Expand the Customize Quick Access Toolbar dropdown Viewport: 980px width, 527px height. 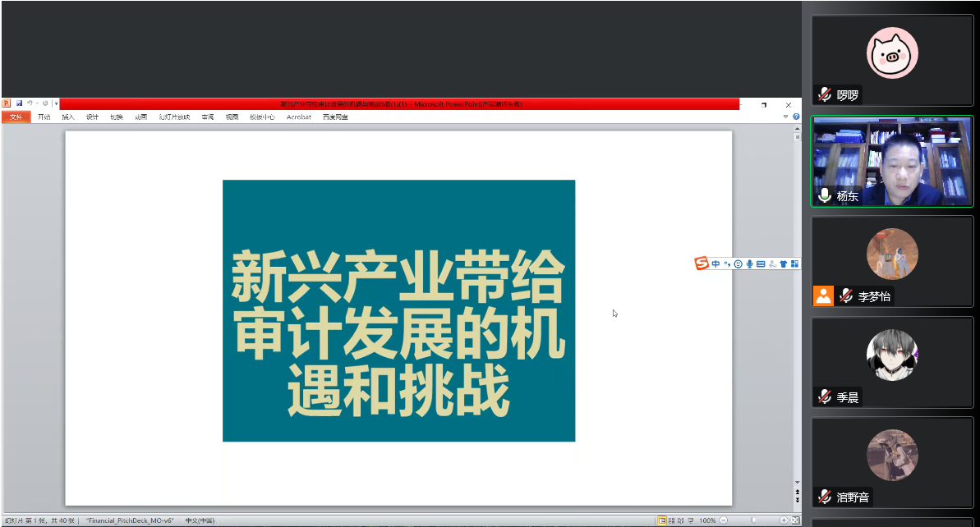click(56, 103)
